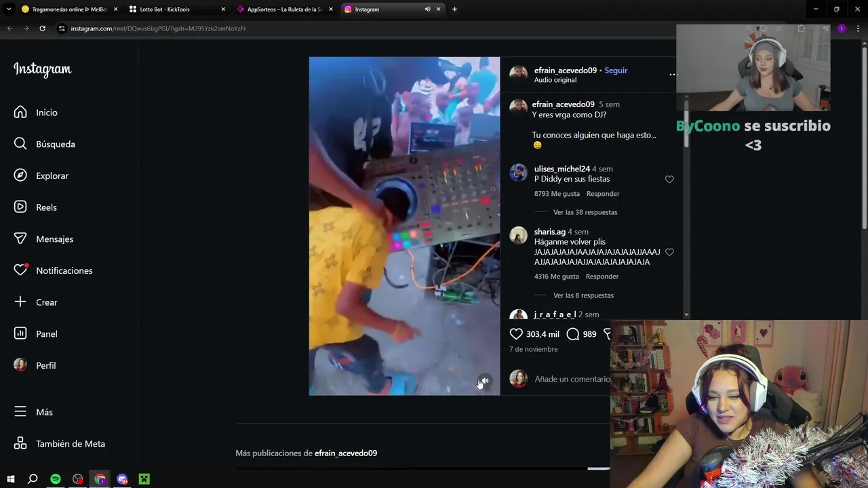Click the address bar URL
Screen dimensions: 868x488
[158, 28]
